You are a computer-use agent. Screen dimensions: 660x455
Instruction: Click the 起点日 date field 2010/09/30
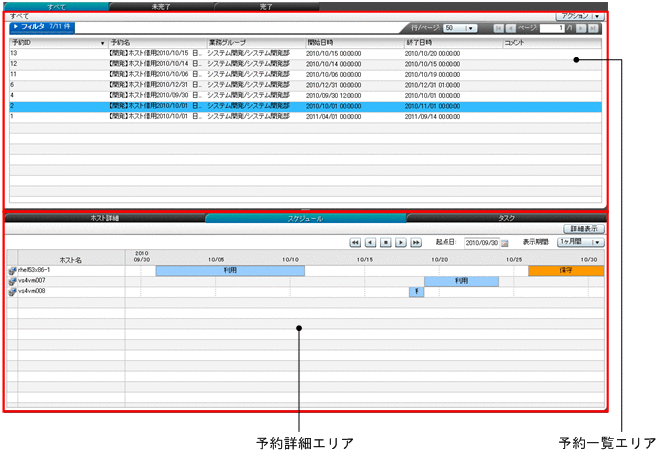coord(482,243)
